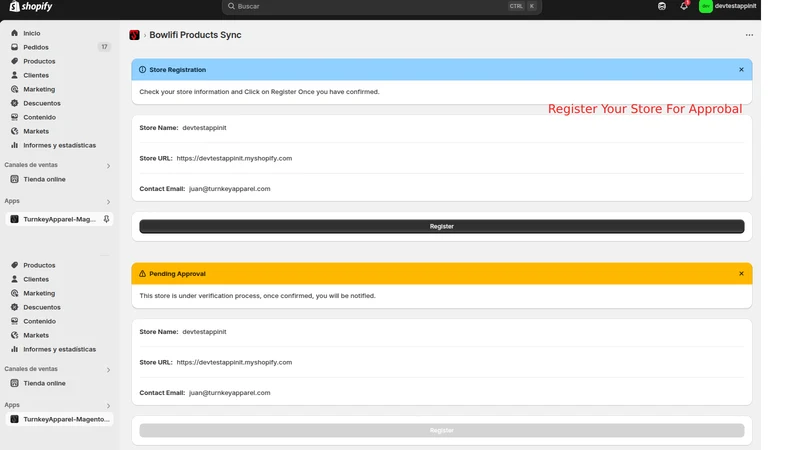The height and width of the screenshot is (450, 800).
Task: Open Informes y estadísticas chart icon under Inicio group
Action: point(14,145)
